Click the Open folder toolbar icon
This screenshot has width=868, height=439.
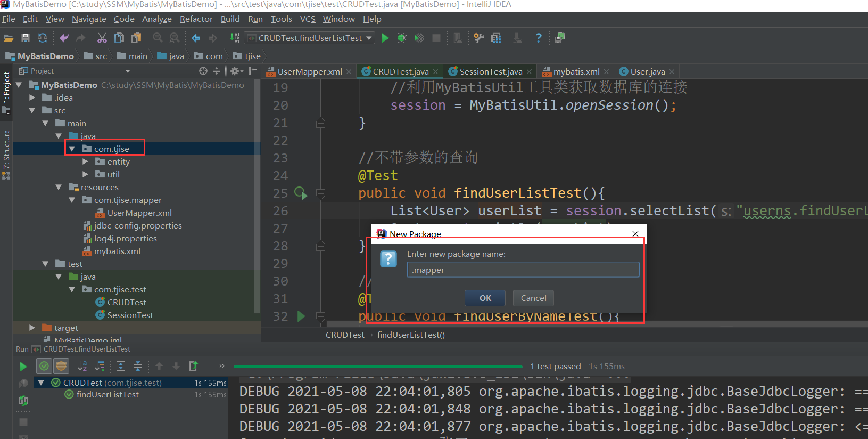click(9, 38)
